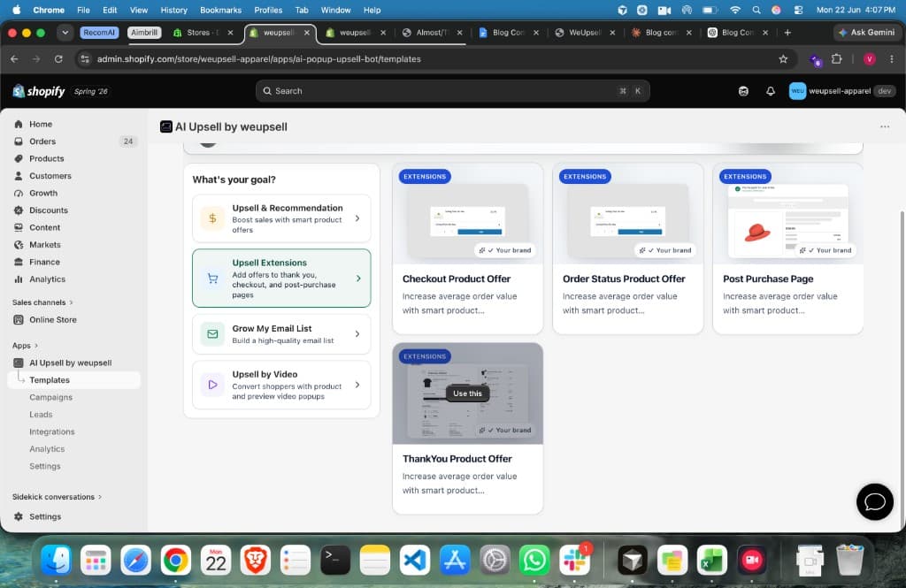
Task: Open a new browser tab
Action: [x=787, y=33]
